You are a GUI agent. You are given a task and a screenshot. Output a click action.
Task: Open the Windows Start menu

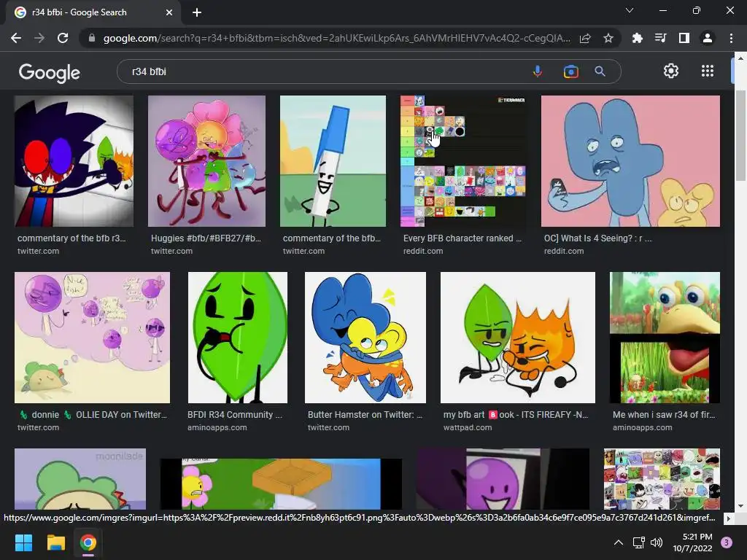(x=24, y=542)
